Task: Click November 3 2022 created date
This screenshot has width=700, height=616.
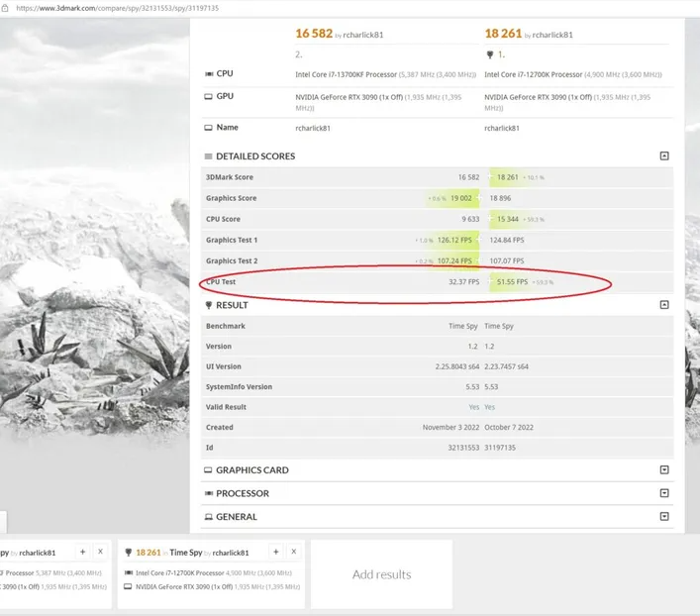Action: pyautogui.click(x=450, y=428)
